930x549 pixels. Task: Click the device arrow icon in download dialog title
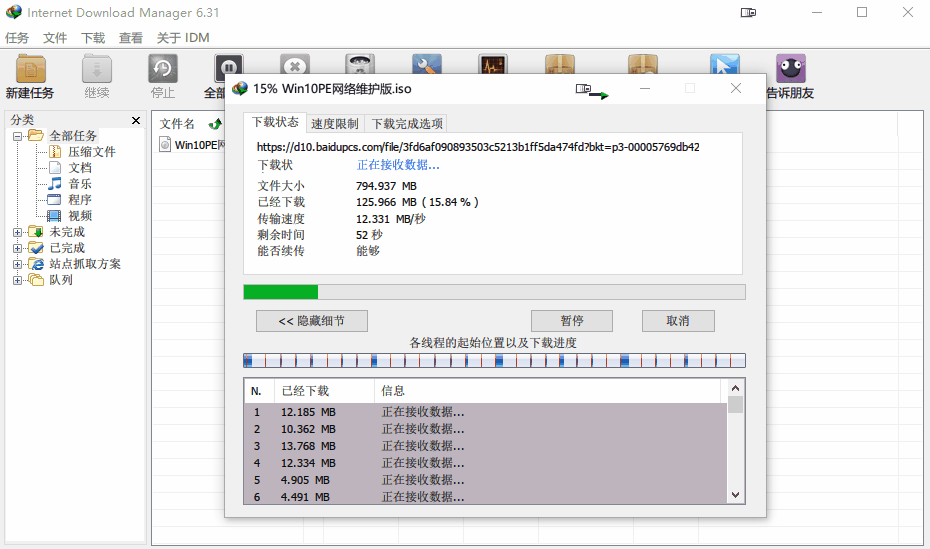click(592, 91)
